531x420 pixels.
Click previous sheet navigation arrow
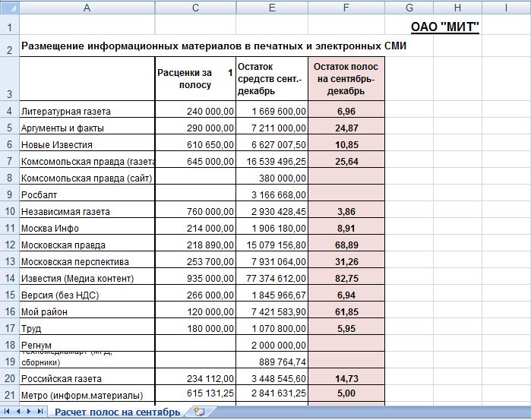click(18, 412)
